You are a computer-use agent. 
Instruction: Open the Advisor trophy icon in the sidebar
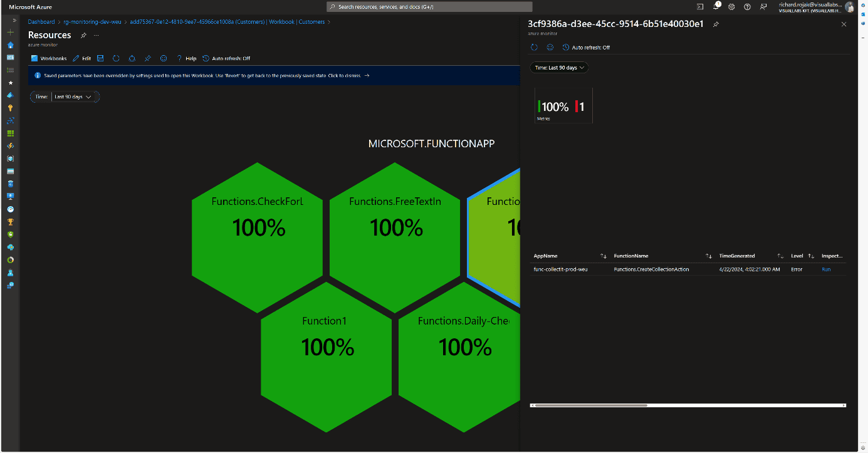click(x=10, y=222)
